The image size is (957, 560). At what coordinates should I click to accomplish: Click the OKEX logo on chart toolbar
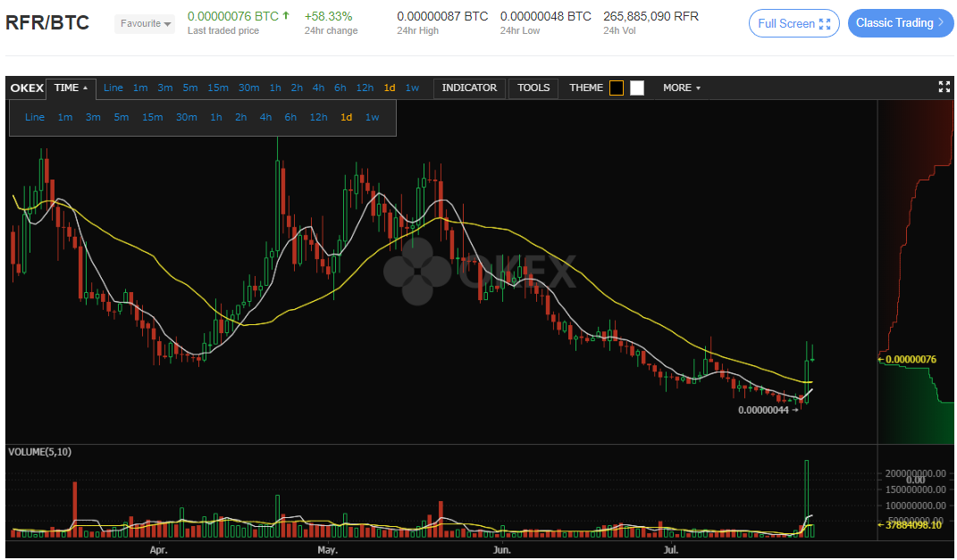26,88
